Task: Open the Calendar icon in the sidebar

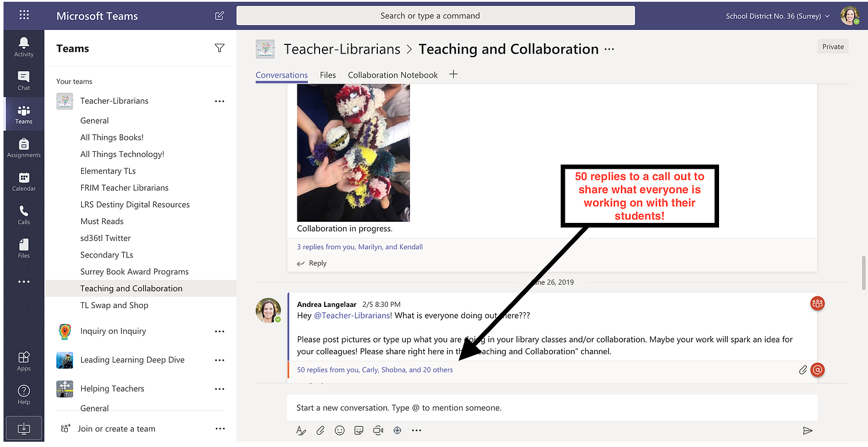Action: coord(24,181)
